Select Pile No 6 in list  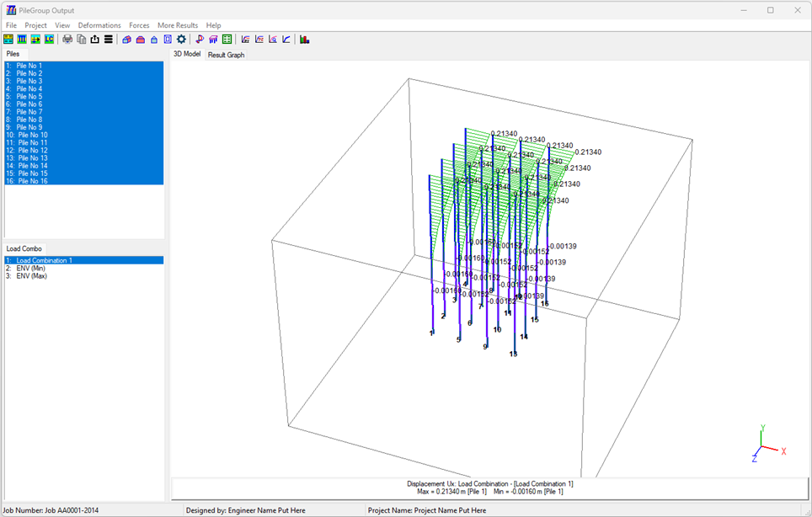pos(84,104)
